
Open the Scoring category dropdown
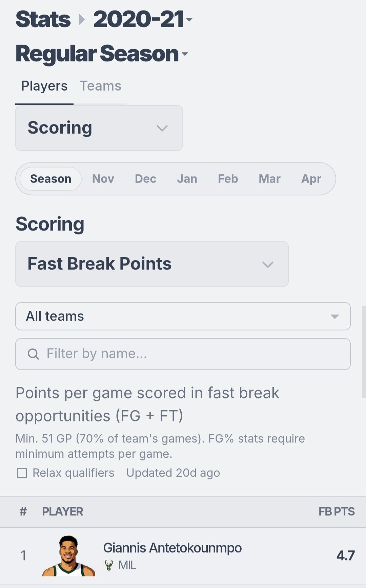99,128
